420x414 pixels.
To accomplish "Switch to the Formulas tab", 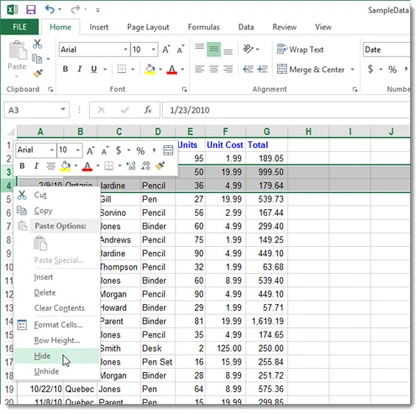I will tap(204, 27).
